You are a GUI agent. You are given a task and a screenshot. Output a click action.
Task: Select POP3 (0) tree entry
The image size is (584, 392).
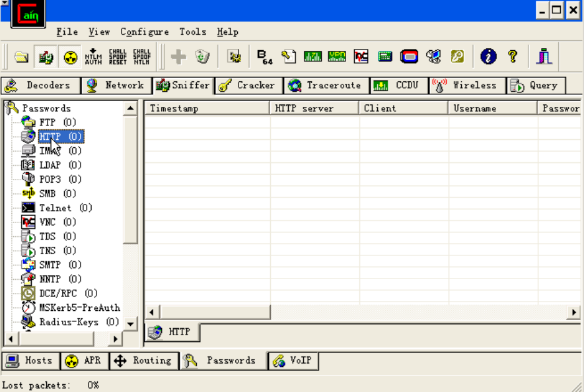tap(60, 180)
